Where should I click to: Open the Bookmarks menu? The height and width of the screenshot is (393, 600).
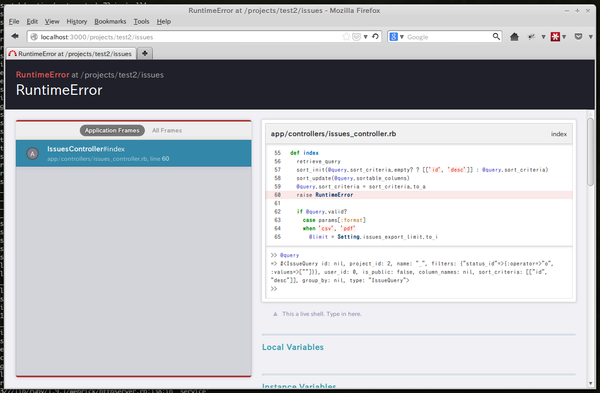point(110,21)
